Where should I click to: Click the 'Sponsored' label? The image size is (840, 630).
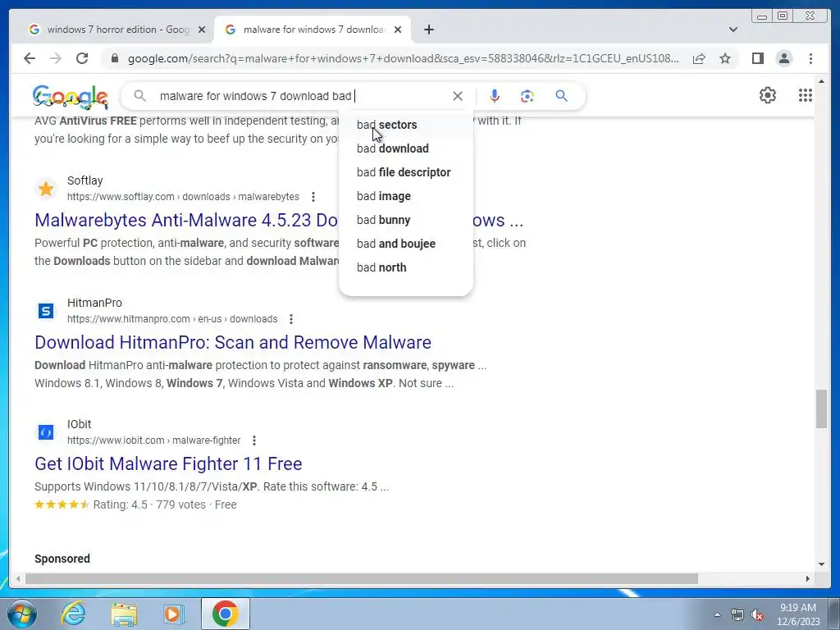click(62, 559)
